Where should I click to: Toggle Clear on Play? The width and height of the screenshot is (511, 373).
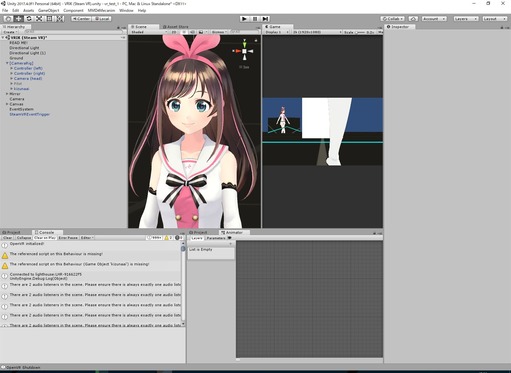coord(45,238)
